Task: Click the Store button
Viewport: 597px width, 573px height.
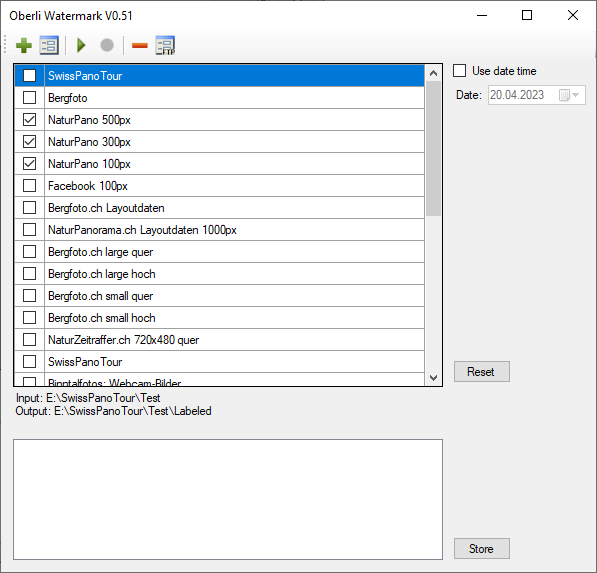Action: point(482,549)
